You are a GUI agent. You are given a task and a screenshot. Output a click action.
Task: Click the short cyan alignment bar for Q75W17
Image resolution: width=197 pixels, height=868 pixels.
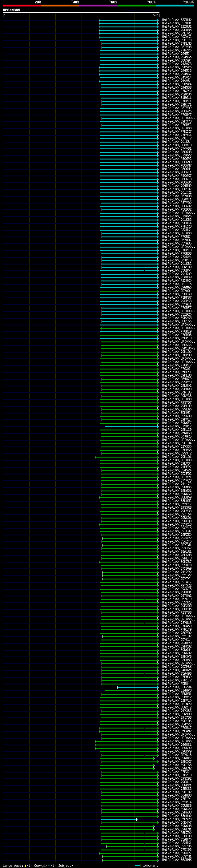click(x=131, y=426)
